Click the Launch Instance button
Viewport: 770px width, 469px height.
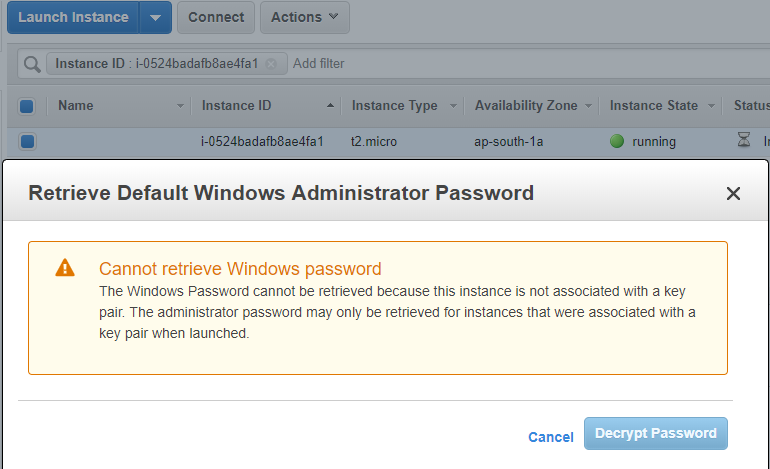tap(73, 18)
